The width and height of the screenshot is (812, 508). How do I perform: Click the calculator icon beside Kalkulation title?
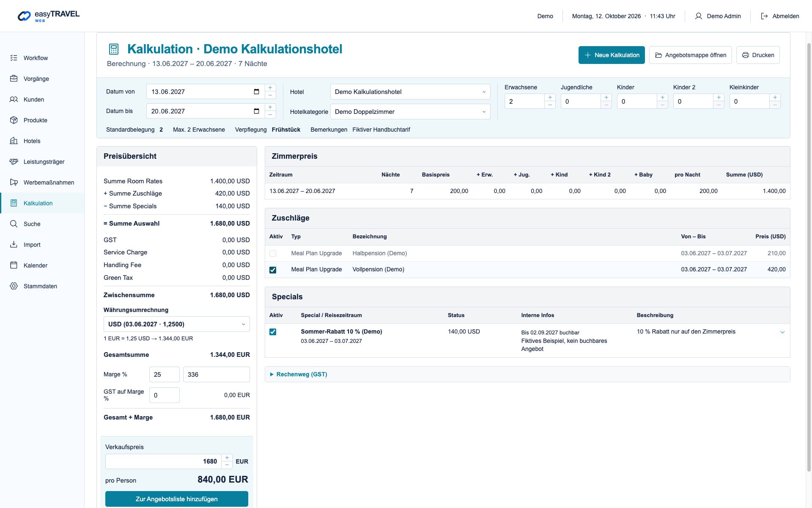pos(114,49)
